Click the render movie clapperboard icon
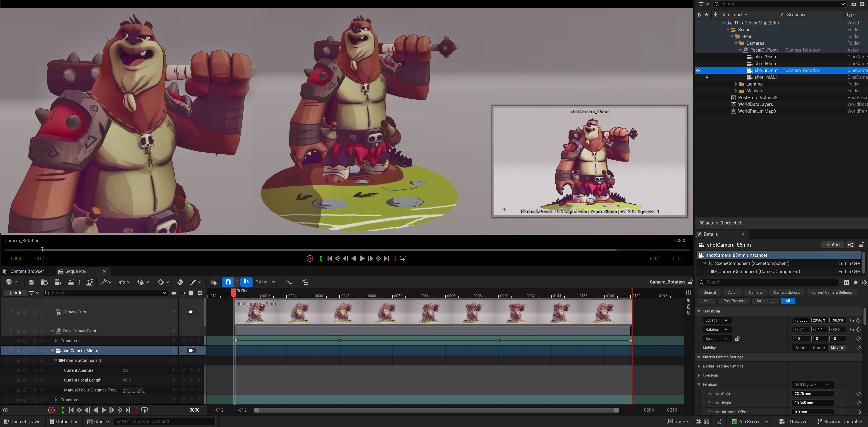 click(71, 282)
